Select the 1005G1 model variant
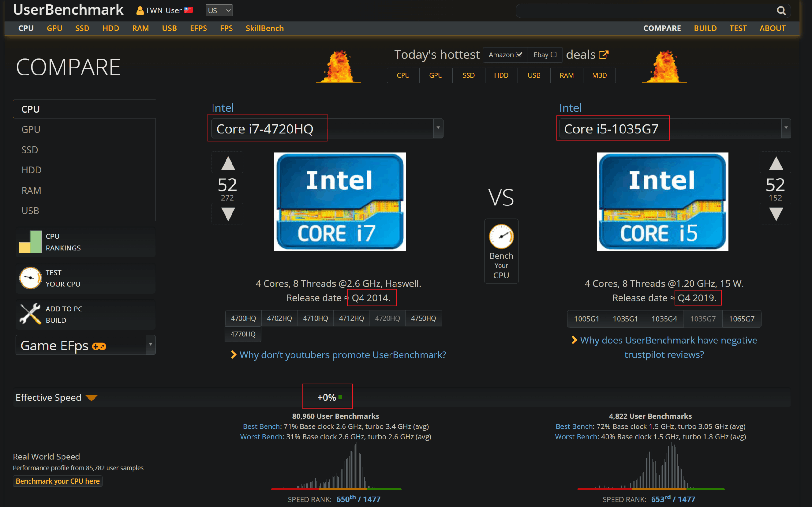This screenshot has height=507, width=812. click(586, 319)
